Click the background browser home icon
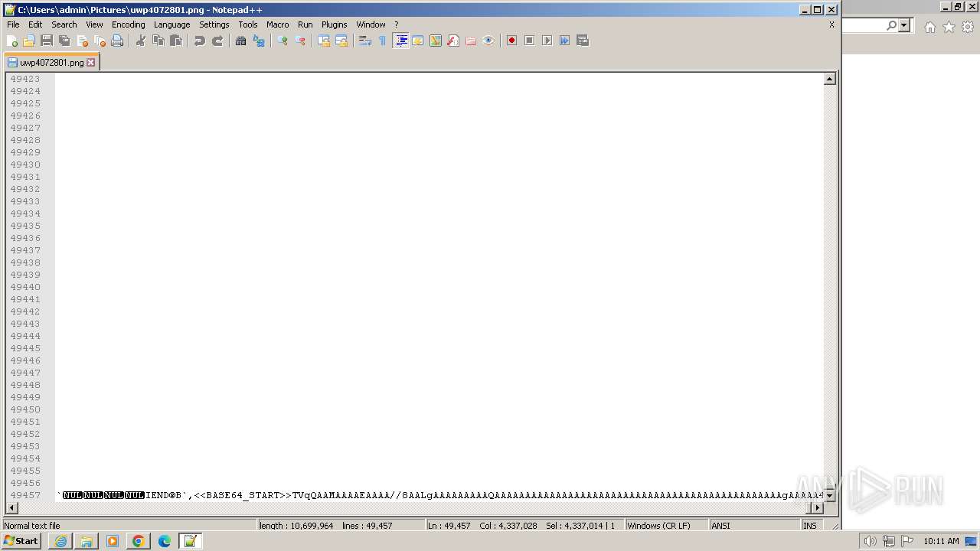This screenshot has width=980, height=551. [x=929, y=27]
